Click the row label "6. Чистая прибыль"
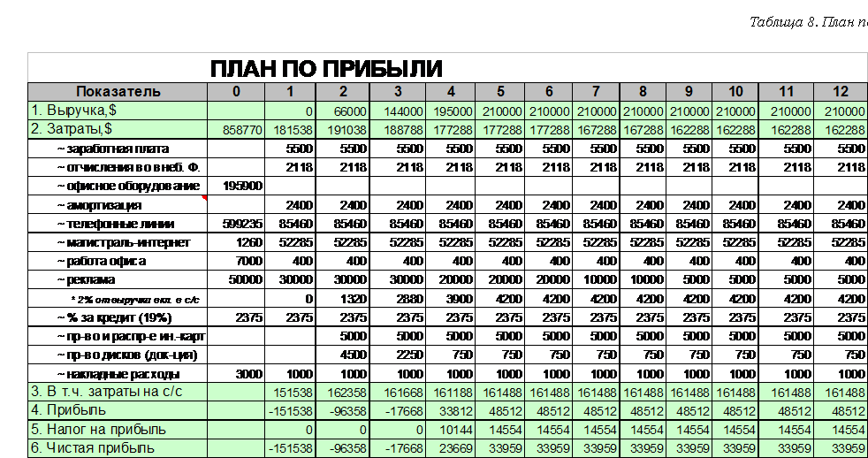The width and height of the screenshot is (868, 458). (x=93, y=448)
